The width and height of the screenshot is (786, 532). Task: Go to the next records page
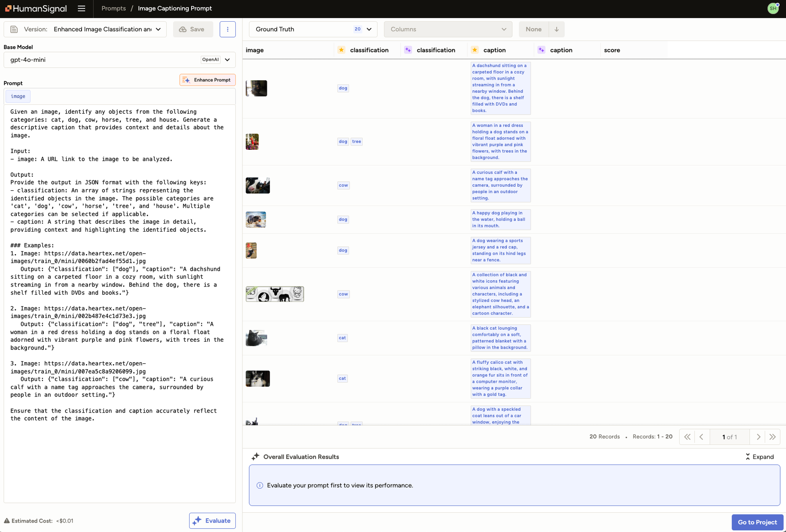(758, 437)
